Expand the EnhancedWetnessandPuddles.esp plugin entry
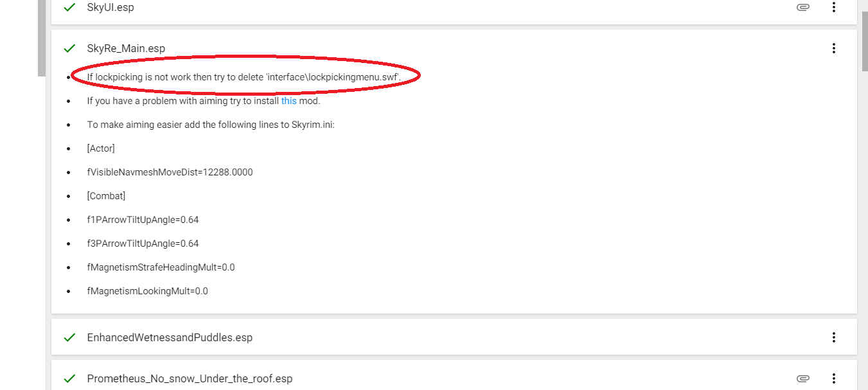868x390 pixels. click(x=170, y=337)
